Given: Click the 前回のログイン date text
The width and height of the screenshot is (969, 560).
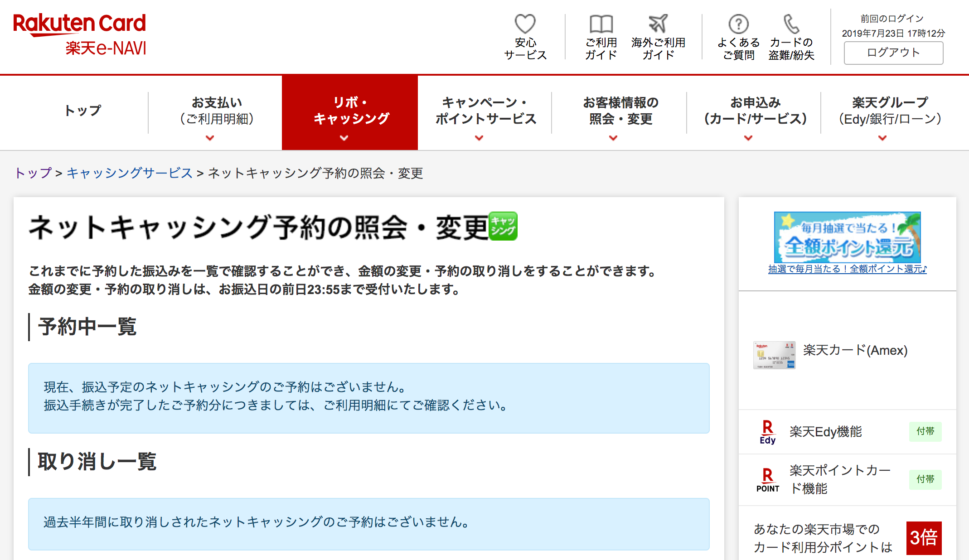Looking at the screenshot, I should (893, 33).
